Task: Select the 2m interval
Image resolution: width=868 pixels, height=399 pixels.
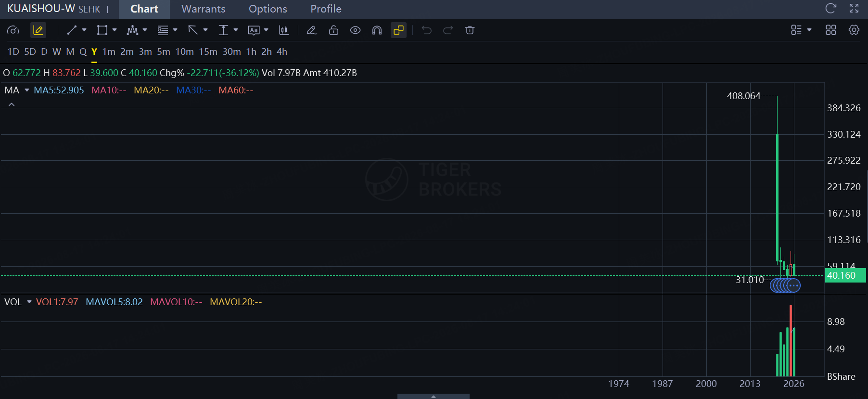Action: (127, 51)
